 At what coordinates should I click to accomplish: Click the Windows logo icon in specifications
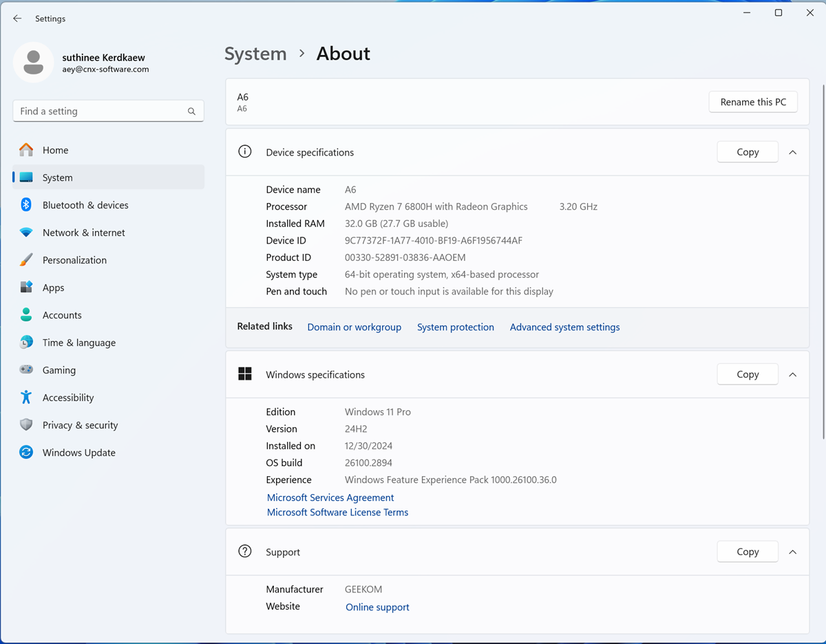[245, 374]
